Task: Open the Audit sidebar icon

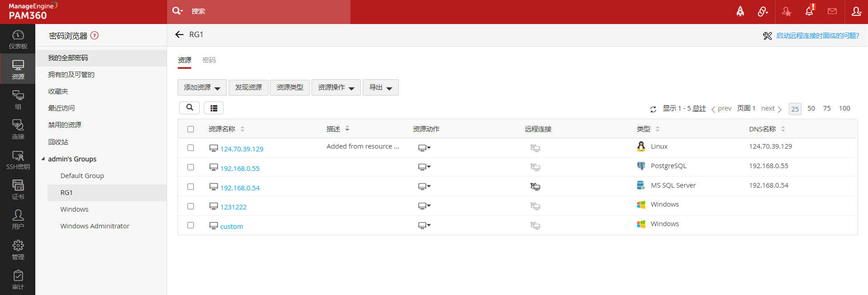Action: pyautogui.click(x=18, y=280)
